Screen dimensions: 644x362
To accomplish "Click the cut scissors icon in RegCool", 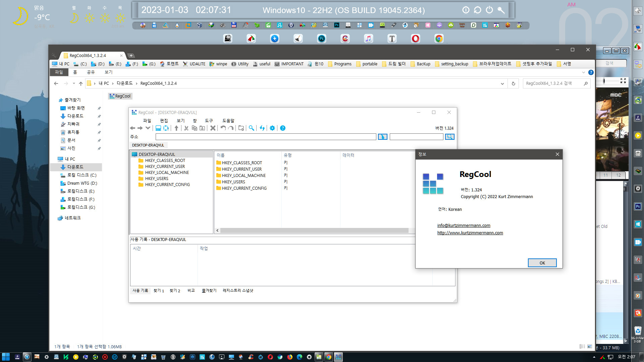I will 186,128.
